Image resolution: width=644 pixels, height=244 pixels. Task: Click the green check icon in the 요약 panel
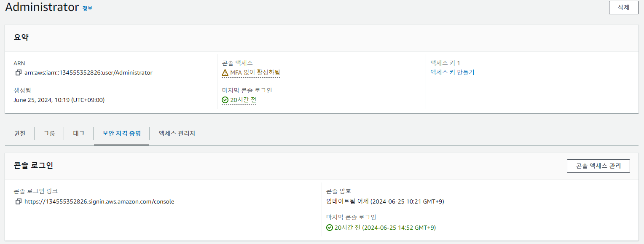[x=225, y=100]
